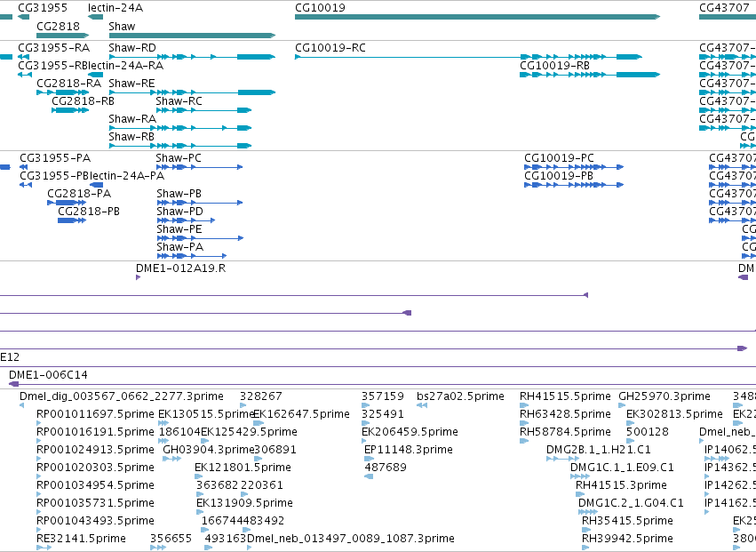Viewport: 756px width, 552px height.
Task: Click the 325491 feature label
Action: pyautogui.click(x=383, y=414)
